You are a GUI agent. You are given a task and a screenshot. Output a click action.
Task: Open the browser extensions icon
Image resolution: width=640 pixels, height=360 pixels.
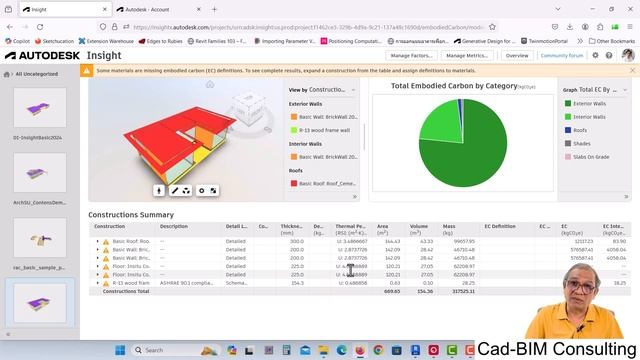[x=600, y=27]
